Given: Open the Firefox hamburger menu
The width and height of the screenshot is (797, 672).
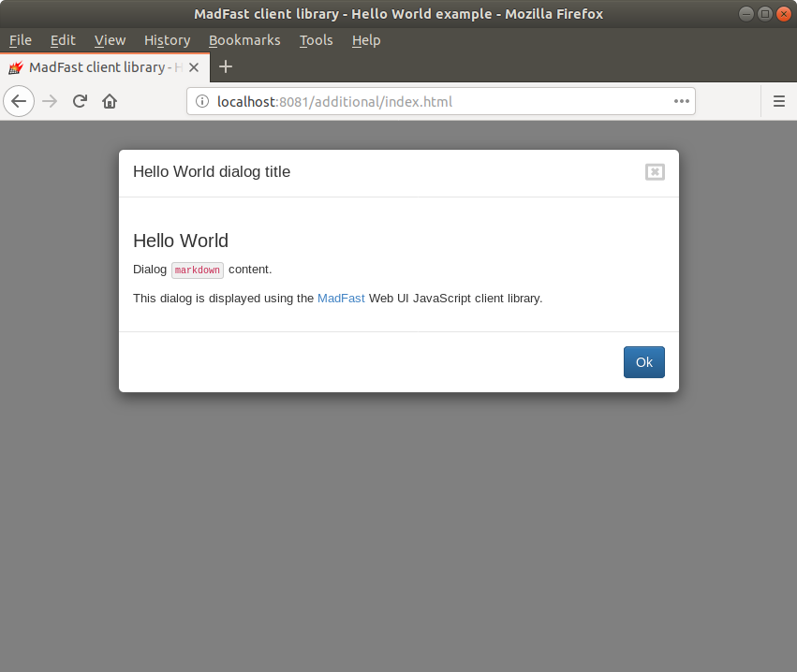Looking at the screenshot, I should point(778,101).
